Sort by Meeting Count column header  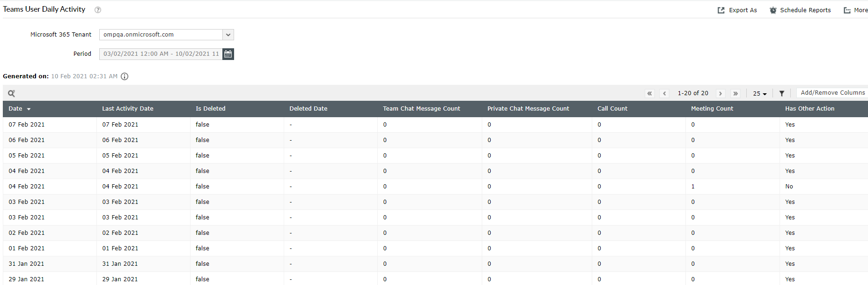712,109
